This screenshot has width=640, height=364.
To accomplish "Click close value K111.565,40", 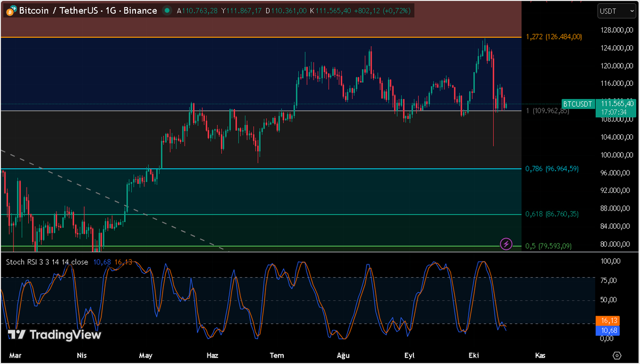I will [x=330, y=11].
